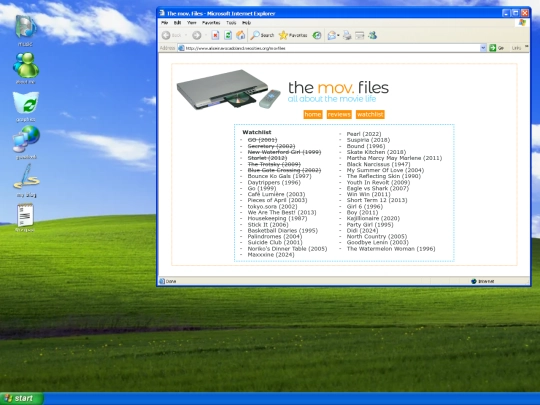Click the green Go arrow button

(x=493, y=48)
